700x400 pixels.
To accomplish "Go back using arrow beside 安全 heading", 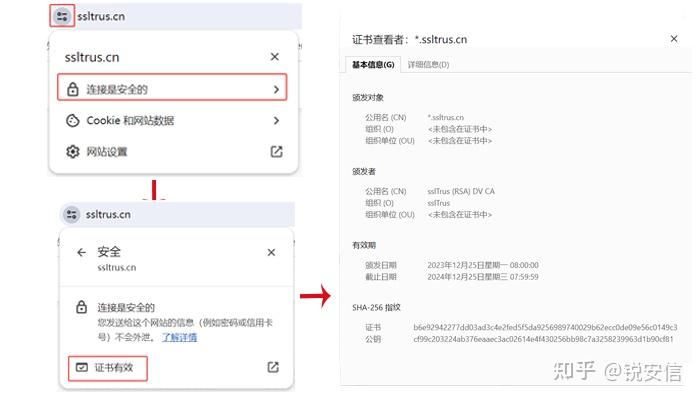I will pyautogui.click(x=81, y=252).
